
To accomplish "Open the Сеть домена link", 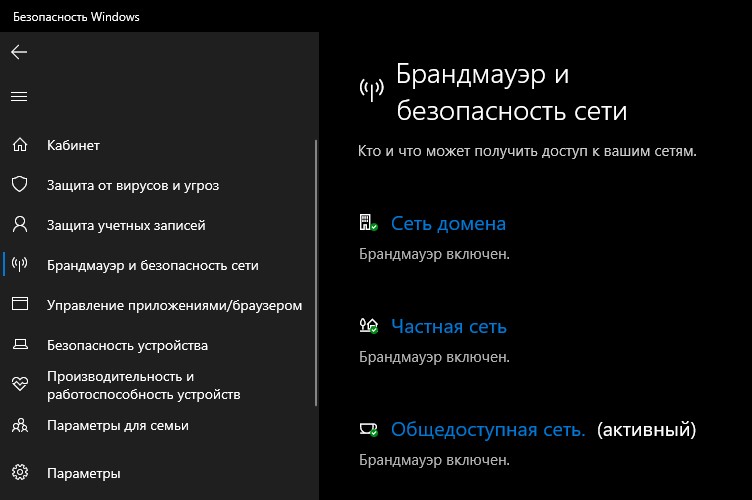I will (448, 223).
